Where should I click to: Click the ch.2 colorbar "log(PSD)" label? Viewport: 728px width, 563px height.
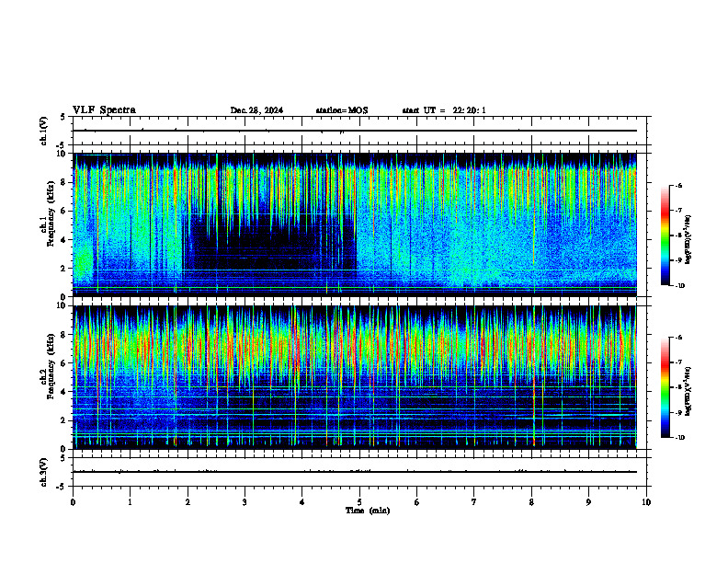[x=688, y=391]
